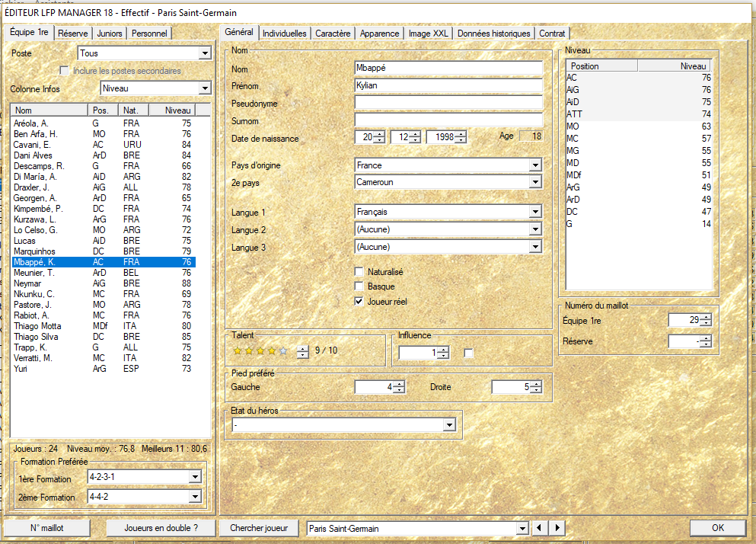Open the Paris Saint-Germain club dropdown
The image size is (756, 544).
click(522, 529)
